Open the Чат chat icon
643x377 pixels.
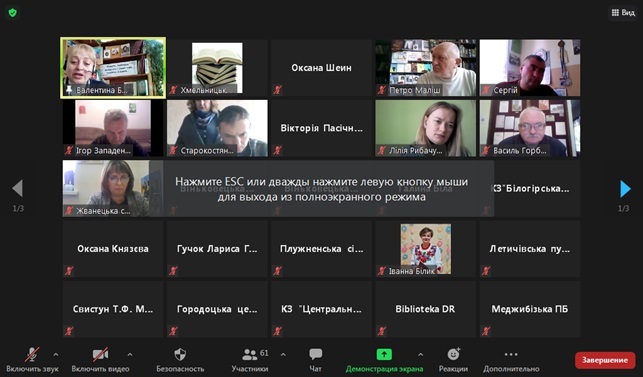pos(315,354)
